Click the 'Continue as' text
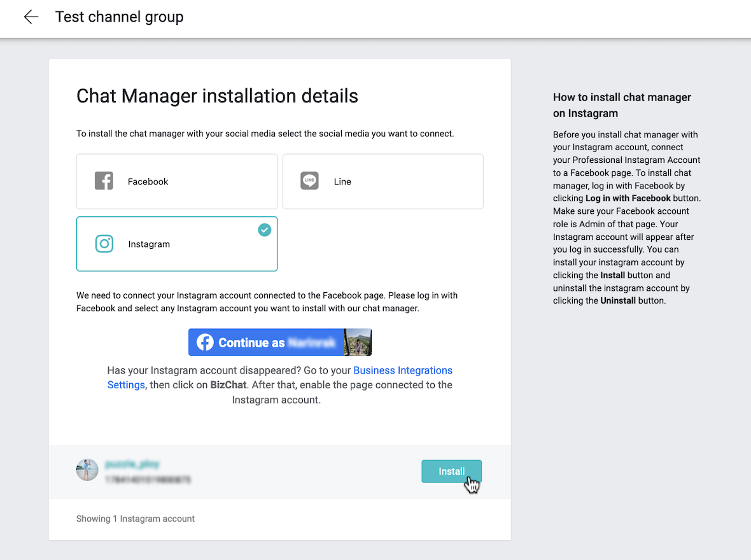The height and width of the screenshot is (560, 751). click(x=251, y=343)
